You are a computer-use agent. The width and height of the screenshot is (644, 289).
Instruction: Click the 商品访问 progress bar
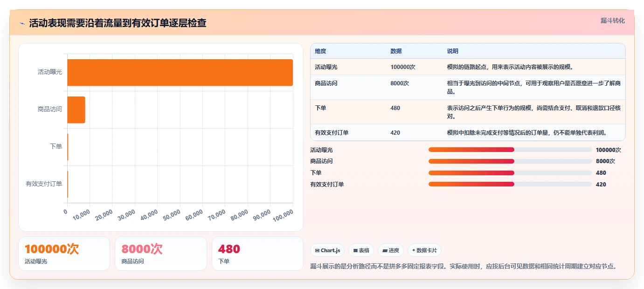pyautogui.click(x=510, y=161)
